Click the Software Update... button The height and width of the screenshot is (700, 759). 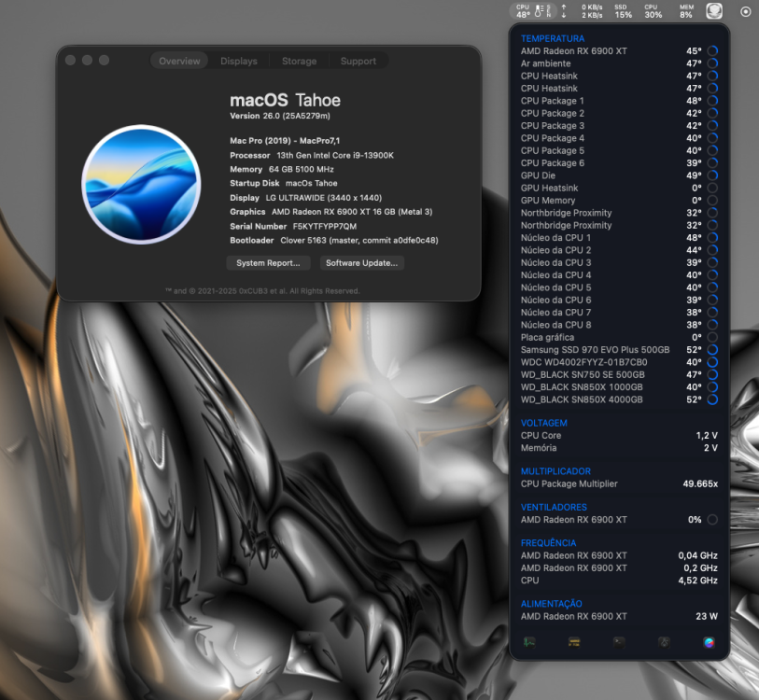[361, 263]
